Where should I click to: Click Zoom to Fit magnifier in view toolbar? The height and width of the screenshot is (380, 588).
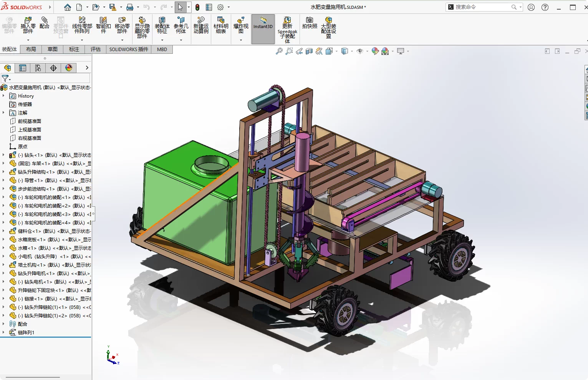279,51
